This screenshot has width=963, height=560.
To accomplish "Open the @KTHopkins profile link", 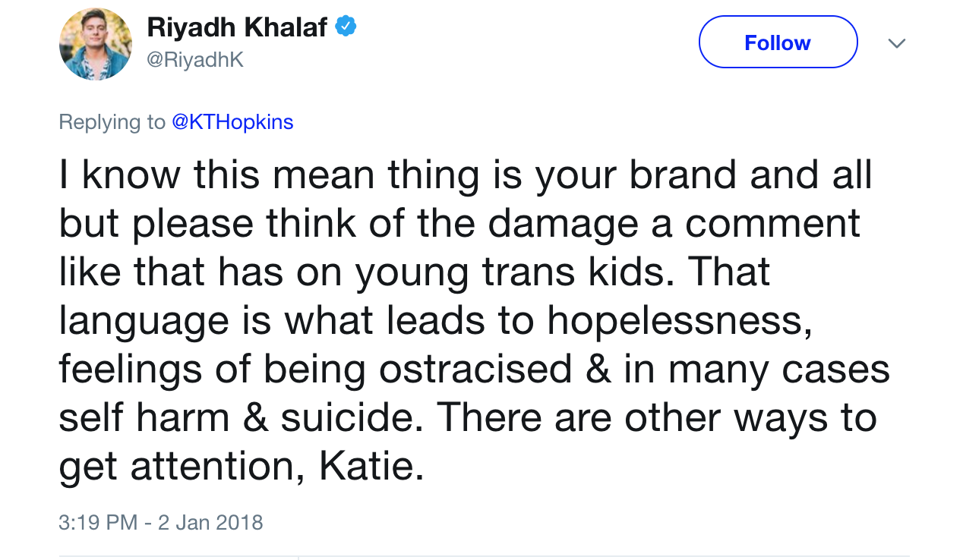I will coord(232,122).
